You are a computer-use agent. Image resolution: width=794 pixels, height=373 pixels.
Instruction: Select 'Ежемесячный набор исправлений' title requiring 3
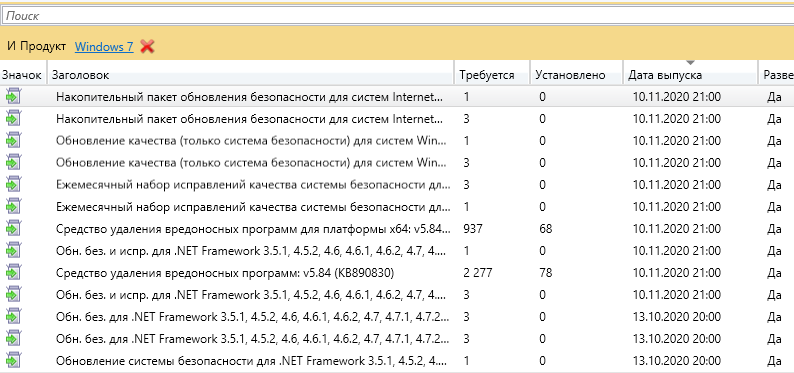253,185
